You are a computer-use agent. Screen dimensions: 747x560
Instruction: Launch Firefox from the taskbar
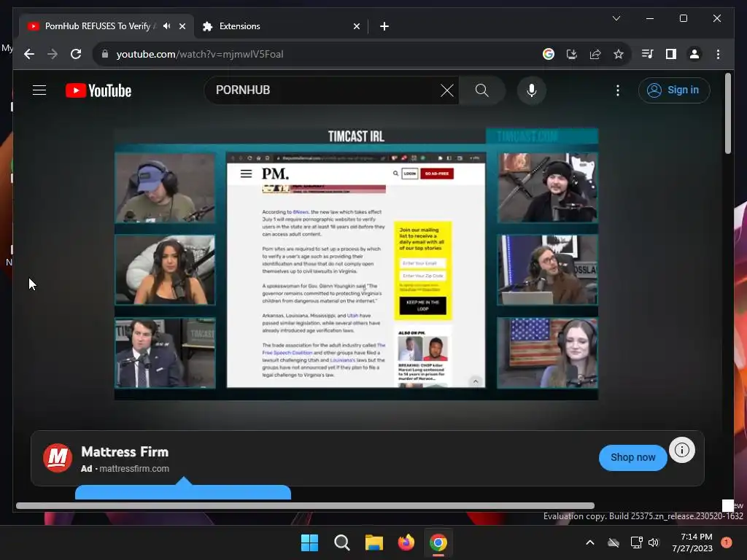406,542
